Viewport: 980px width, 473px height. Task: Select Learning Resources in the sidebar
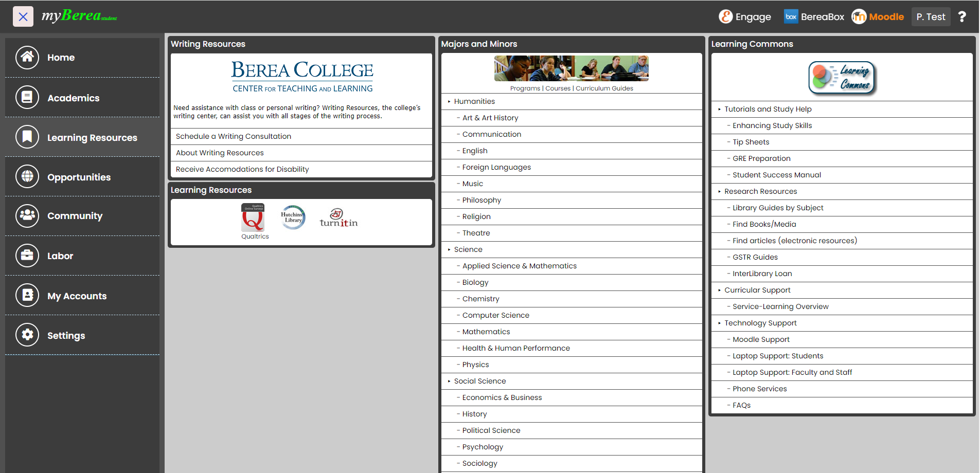92,138
